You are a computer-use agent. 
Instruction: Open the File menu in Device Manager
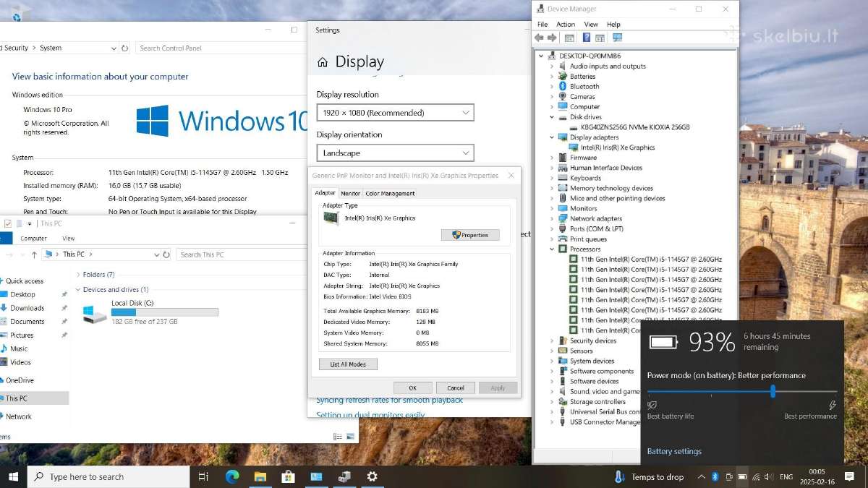pyautogui.click(x=542, y=25)
